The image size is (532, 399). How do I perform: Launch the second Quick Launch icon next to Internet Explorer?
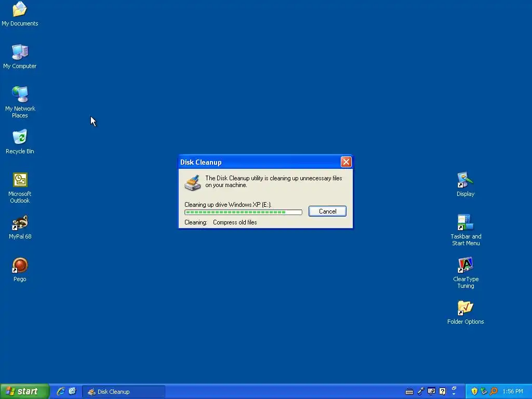tap(73, 391)
